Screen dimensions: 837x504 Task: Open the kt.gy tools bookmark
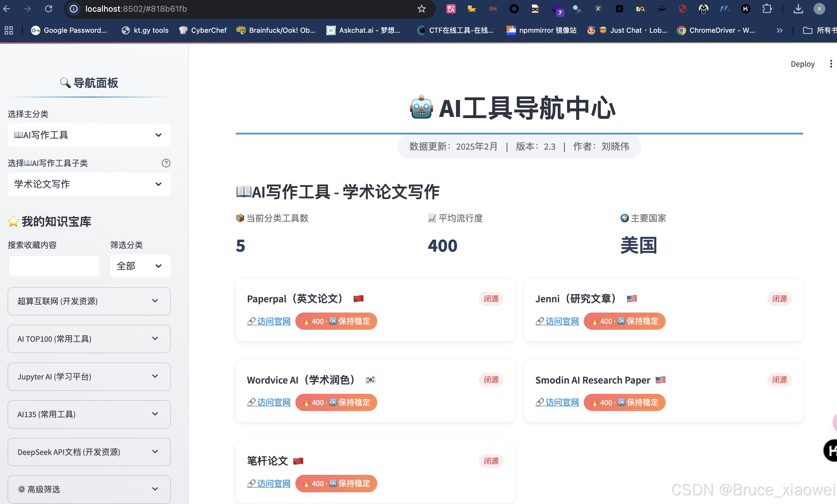coord(145,30)
